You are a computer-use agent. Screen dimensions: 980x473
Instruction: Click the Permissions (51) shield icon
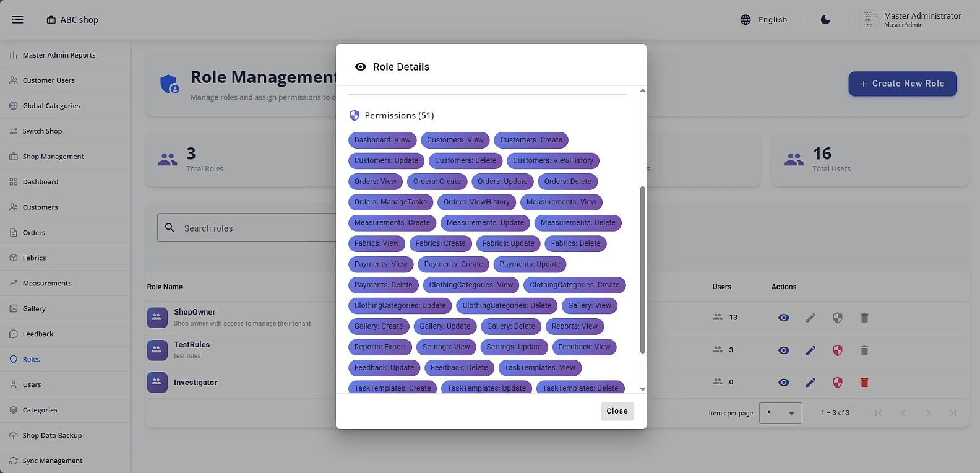pos(355,116)
